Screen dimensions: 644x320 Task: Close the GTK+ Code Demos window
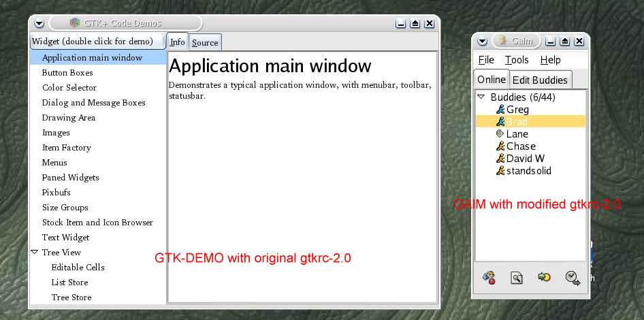click(x=429, y=23)
